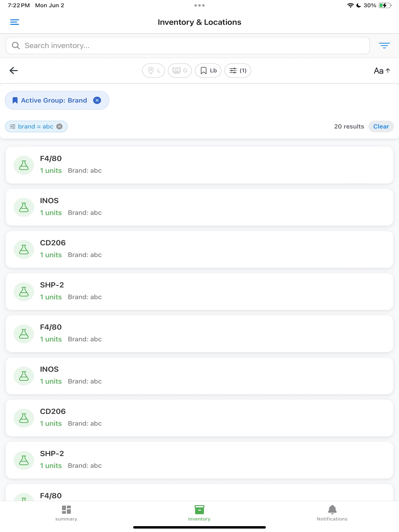Tap the Search inventory field
Image resolution: width=399 pixels, height=532 pixels.
tap(188, 45)
